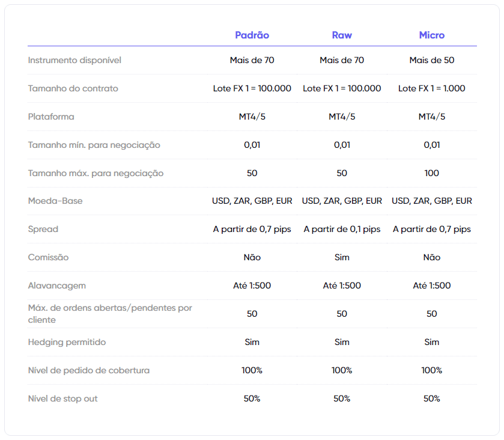
Task: Click the 'Spread' row label
Action: tap(43, 229)
